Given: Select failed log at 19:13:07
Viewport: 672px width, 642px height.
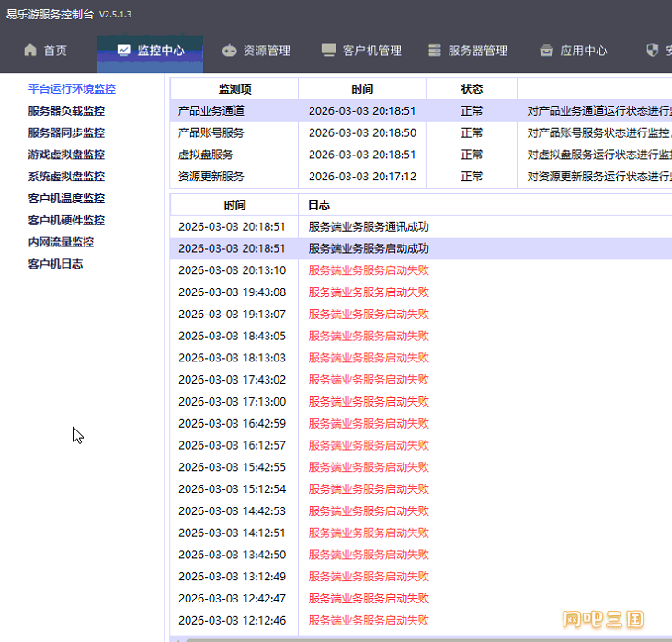Looking at the screenshot, I should (421, 315).
